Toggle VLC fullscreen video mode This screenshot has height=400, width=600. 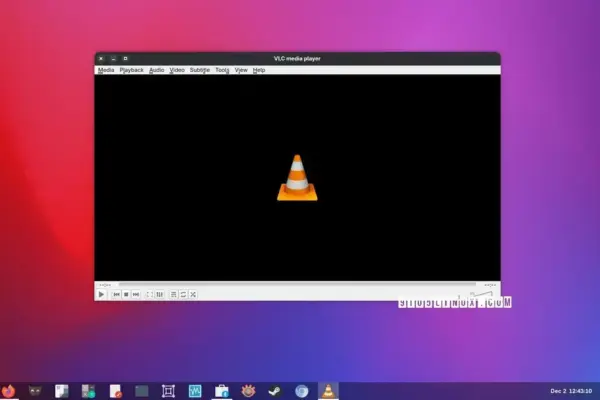click(150, 294)
